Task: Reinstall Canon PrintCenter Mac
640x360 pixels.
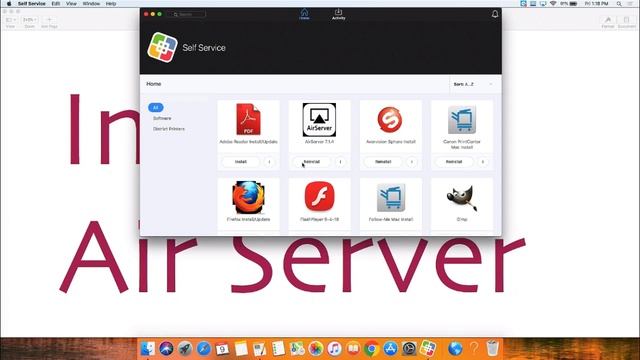Action: pyautogui.click(x=454, y=162)
